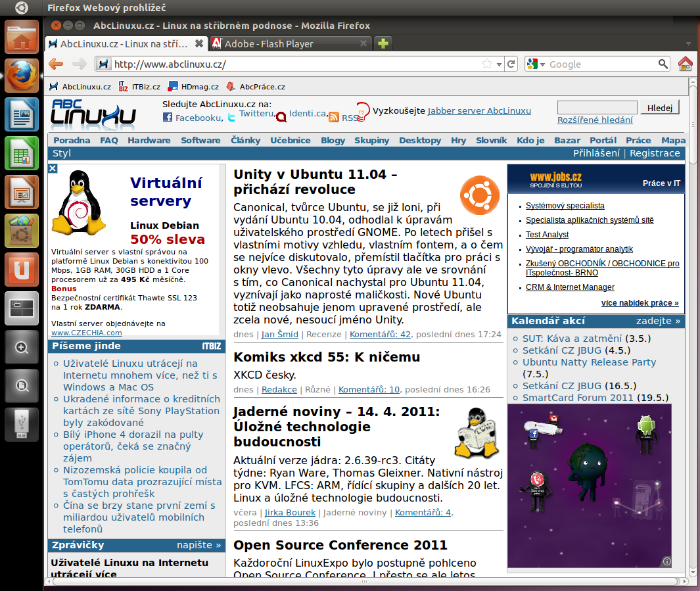Open Komentářů: 42 comments link

380,335
